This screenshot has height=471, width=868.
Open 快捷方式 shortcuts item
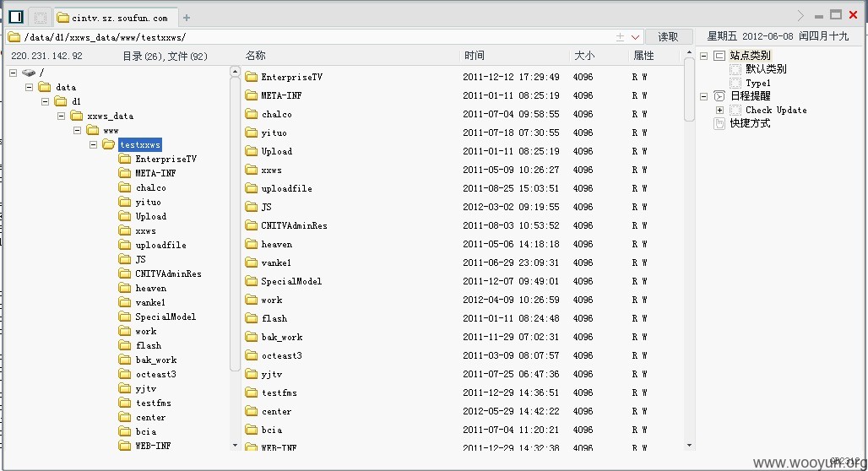point(750,123)
